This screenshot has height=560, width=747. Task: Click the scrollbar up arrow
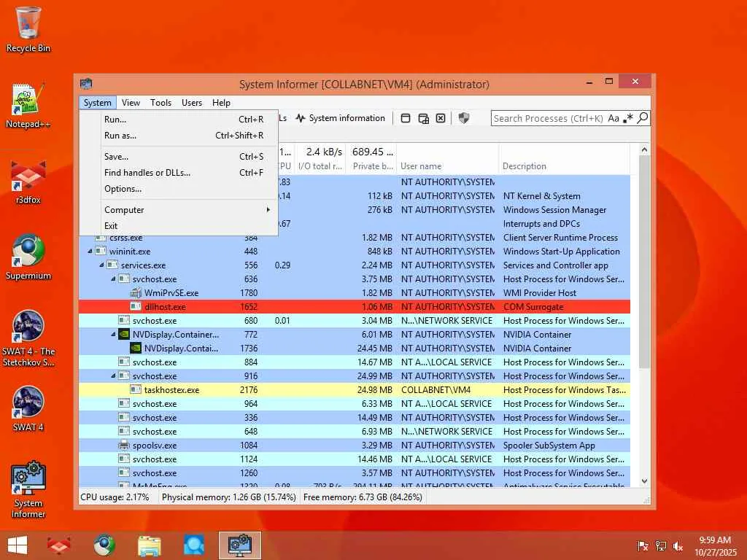(x=644, y=149)
